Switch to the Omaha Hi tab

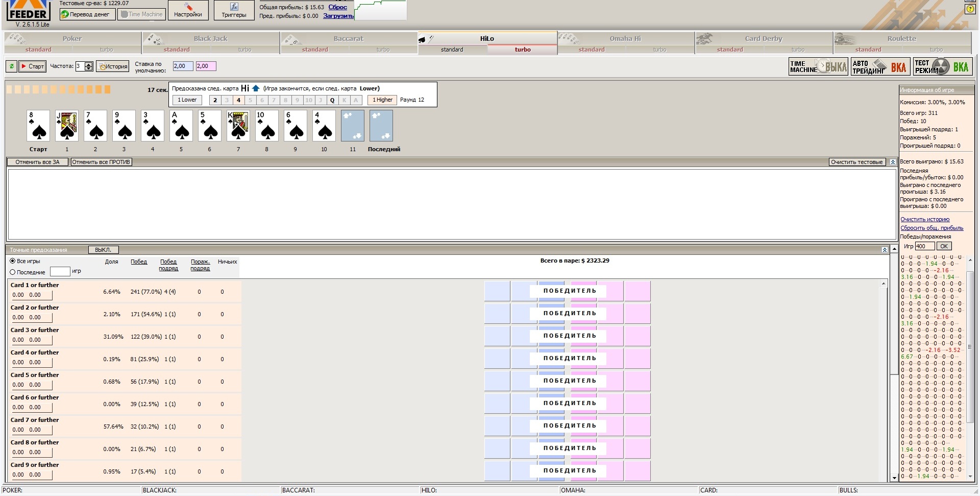625,38
